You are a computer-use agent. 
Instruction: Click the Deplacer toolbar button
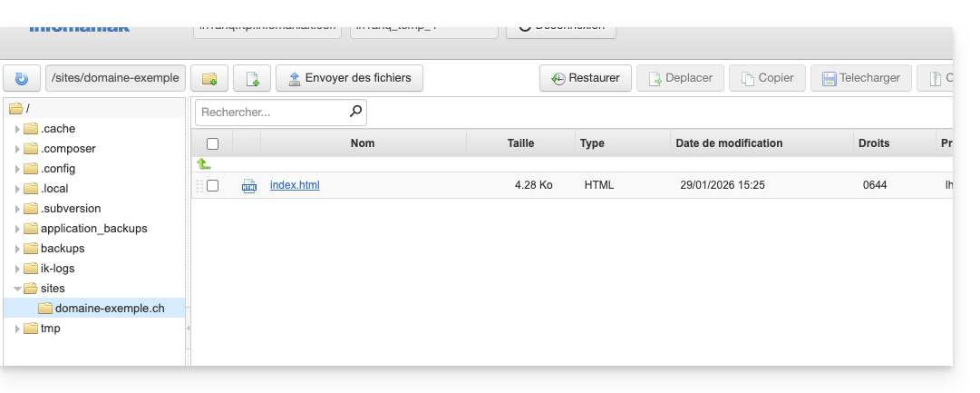click(x=680, y=78)
